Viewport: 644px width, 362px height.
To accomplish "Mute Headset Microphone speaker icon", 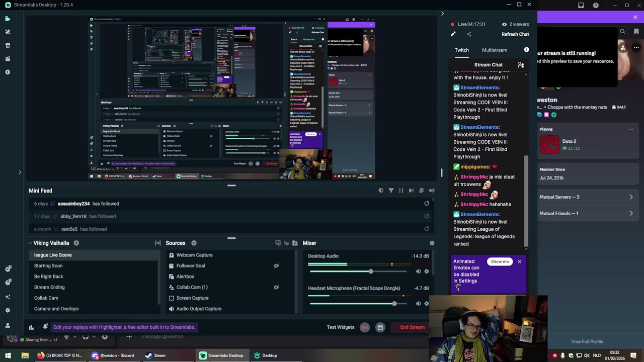I will 418,303.
